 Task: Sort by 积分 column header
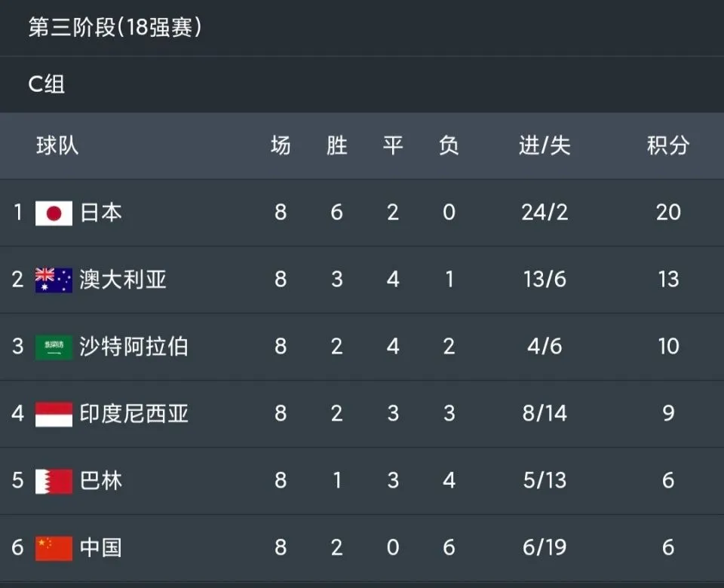[x=668, y=145]
